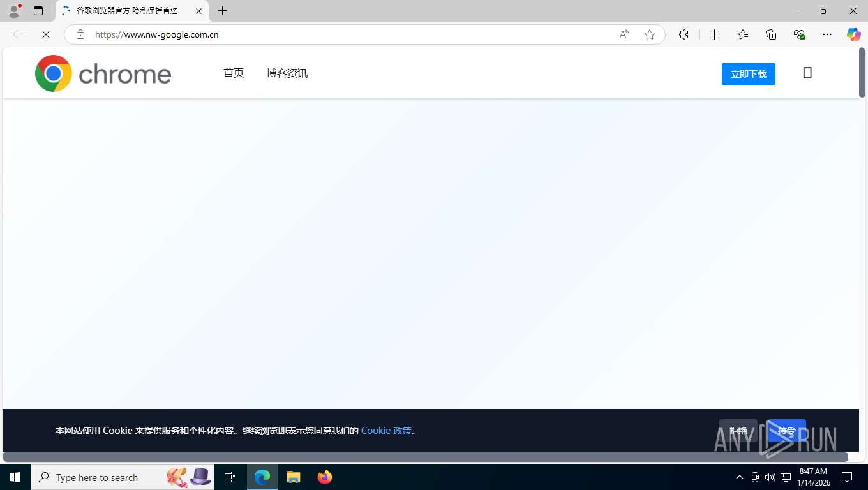Open the Cookie 政策 link
The image size is (868, 490).
386,431
